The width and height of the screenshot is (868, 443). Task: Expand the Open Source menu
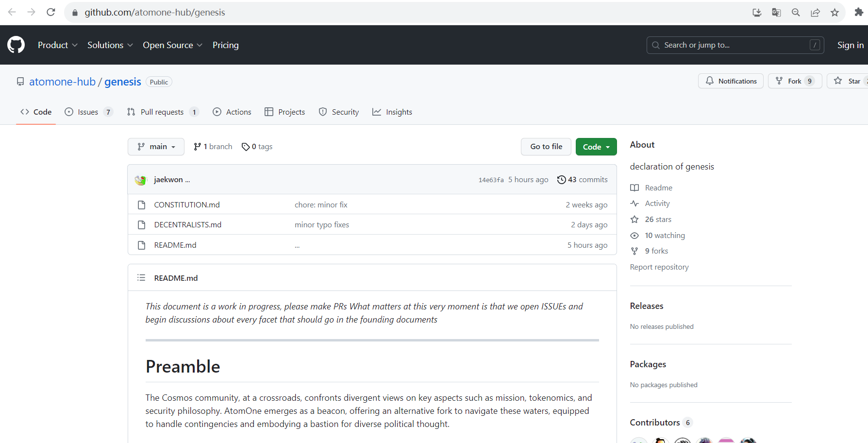(x=173, y=45)
